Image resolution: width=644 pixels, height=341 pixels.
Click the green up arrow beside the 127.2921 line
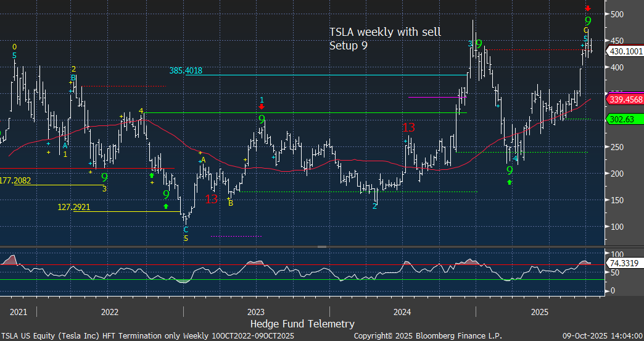166,206
